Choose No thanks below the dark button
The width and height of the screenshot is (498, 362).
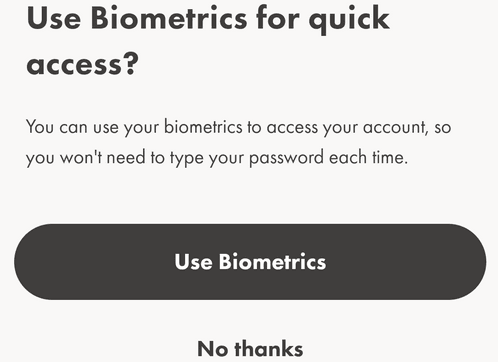point(250,349)
